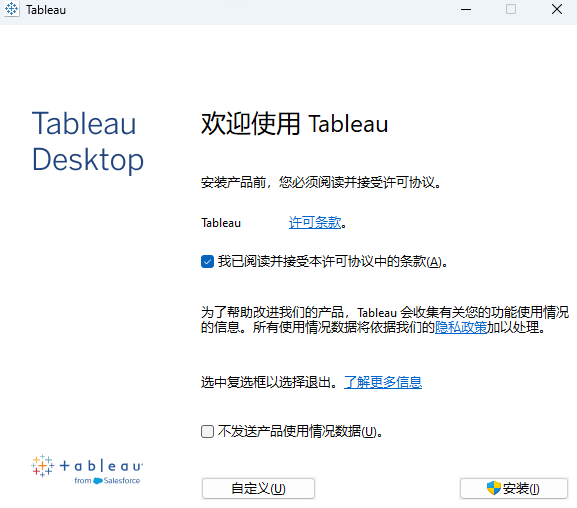The height and width of the screenshot is (508, 577).
Task: Minimize the Tableau installer window
Action: point(466,10)
